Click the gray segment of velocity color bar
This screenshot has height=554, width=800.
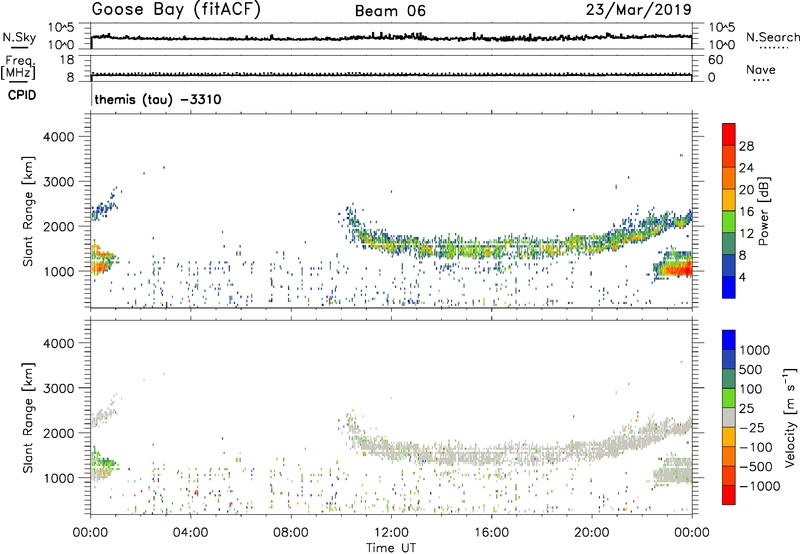[729, 417]
